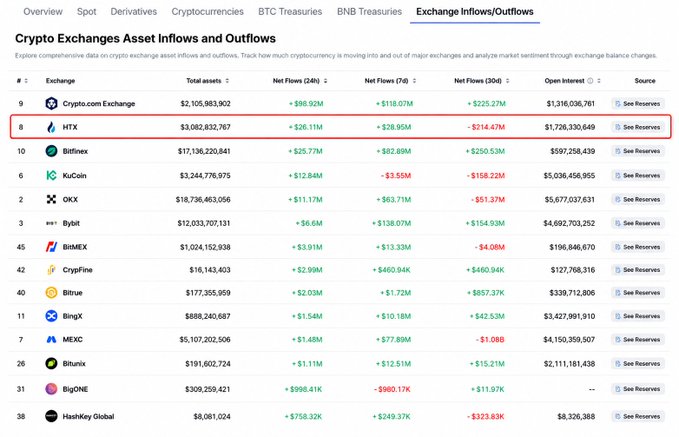Click the BingX logo icon
Screen dimensions: 679x437
pos(51,316)
